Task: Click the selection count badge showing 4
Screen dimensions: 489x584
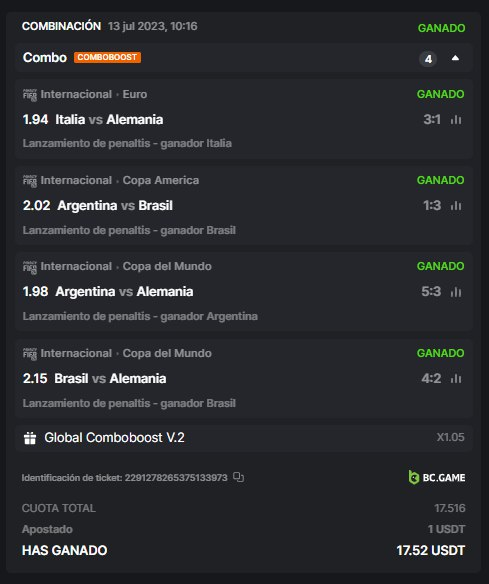Action: click(x=428, y=59)
